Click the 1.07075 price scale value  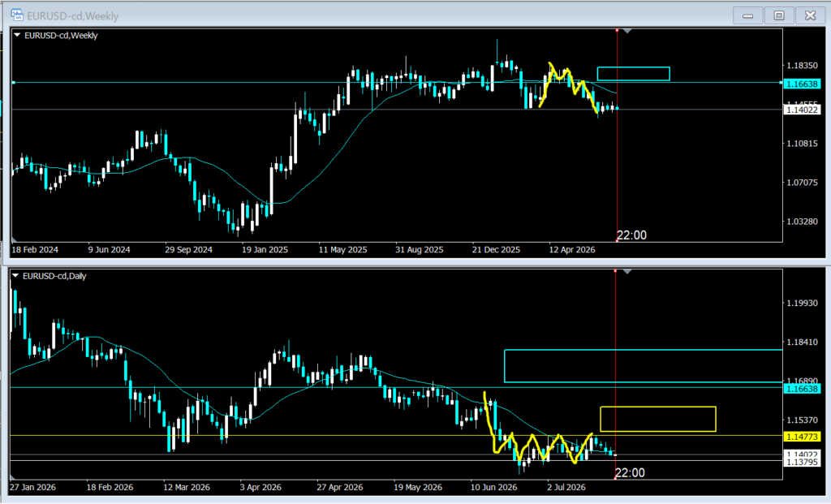tap(802, 183)
